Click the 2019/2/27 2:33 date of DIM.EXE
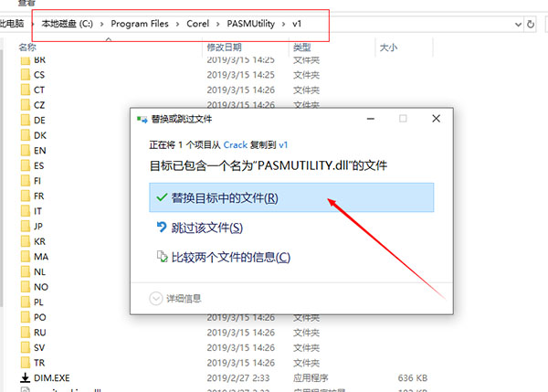Viewport: 548px width, 392px height. click(x=238, y=378)
